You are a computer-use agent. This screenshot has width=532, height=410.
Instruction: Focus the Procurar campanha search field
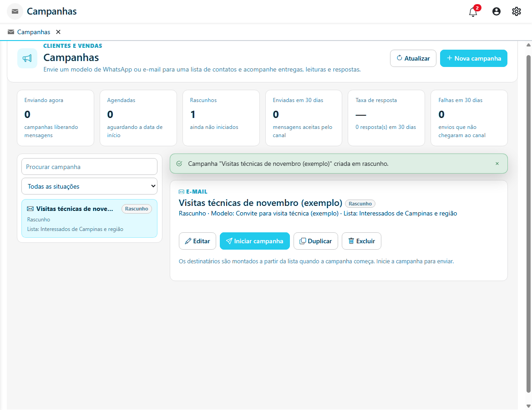(x=89, y=167)
